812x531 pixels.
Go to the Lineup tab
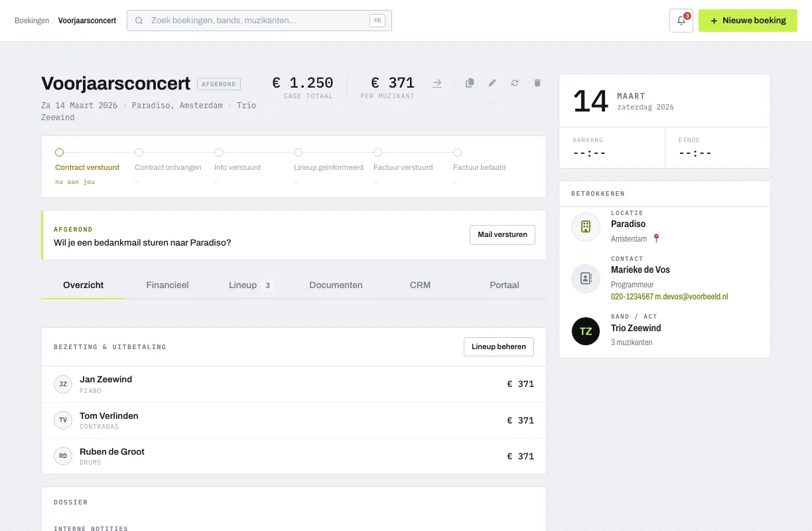click(x=251, y=285)
